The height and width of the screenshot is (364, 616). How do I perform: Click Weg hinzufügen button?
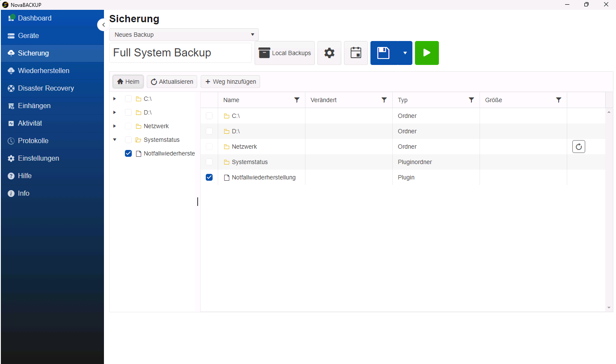(231, 82)
